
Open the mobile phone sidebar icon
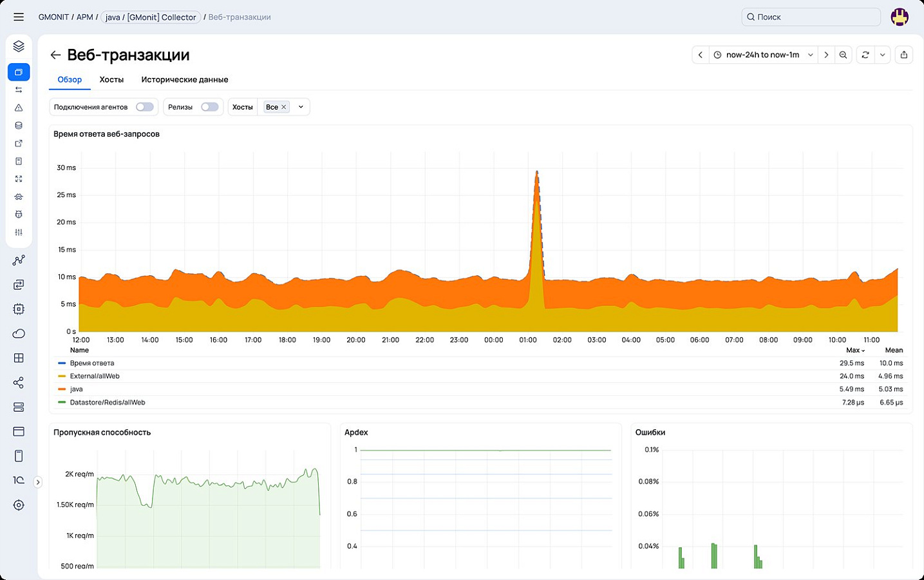(x=19, y=456)
